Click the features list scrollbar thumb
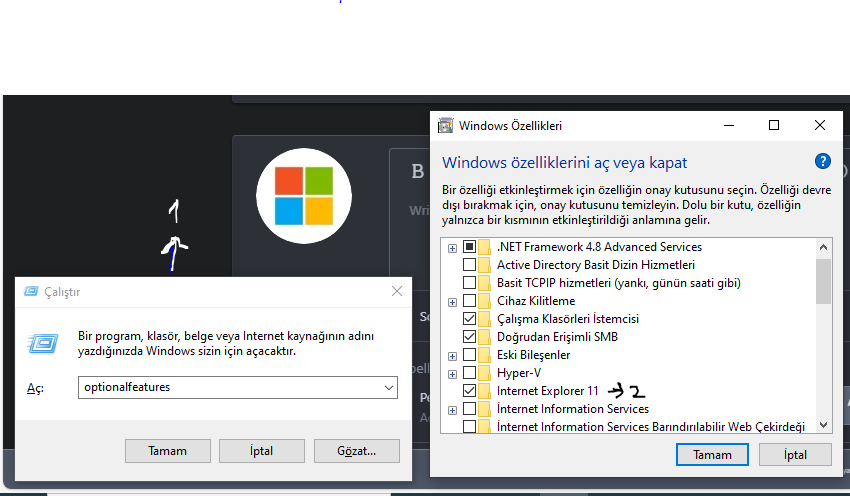This screenshot has width=850, height=496. (823, 281)
